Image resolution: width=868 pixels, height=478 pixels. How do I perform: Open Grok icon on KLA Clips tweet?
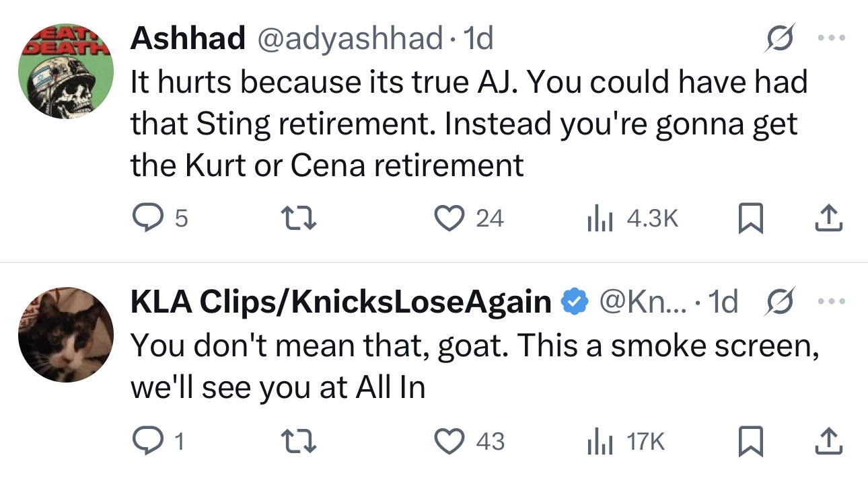pos(780,302)
